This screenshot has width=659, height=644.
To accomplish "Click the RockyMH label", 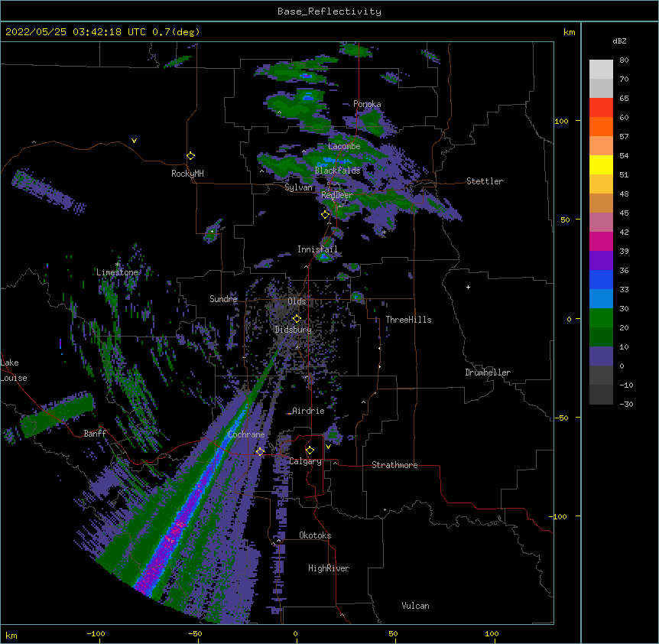I will (187, 174).
